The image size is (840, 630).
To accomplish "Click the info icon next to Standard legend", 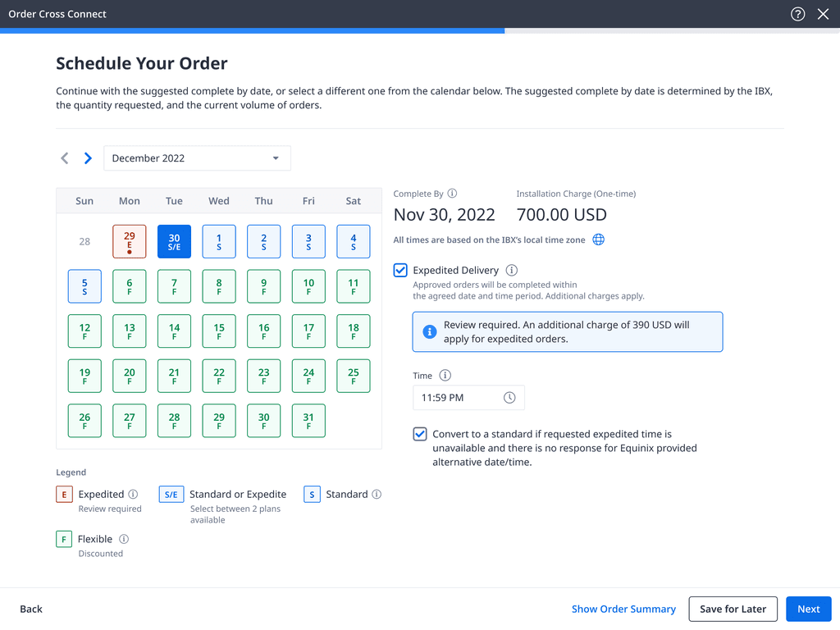I will coord(377,494).
